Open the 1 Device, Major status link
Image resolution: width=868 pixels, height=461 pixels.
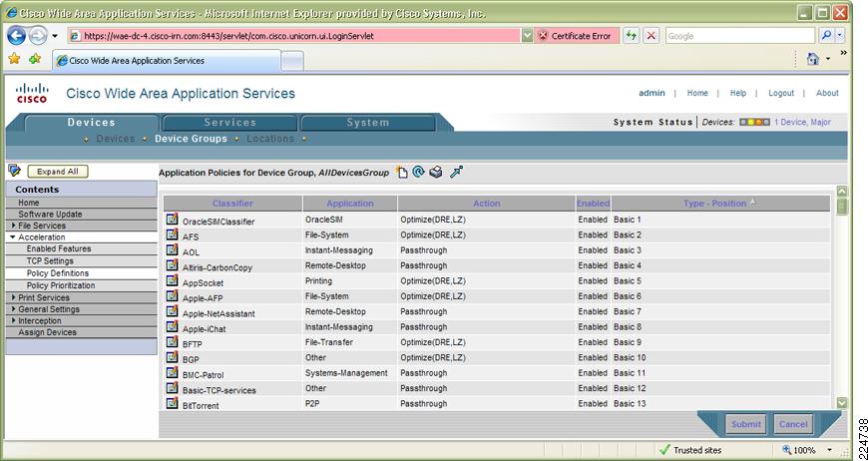pos(802,123)
